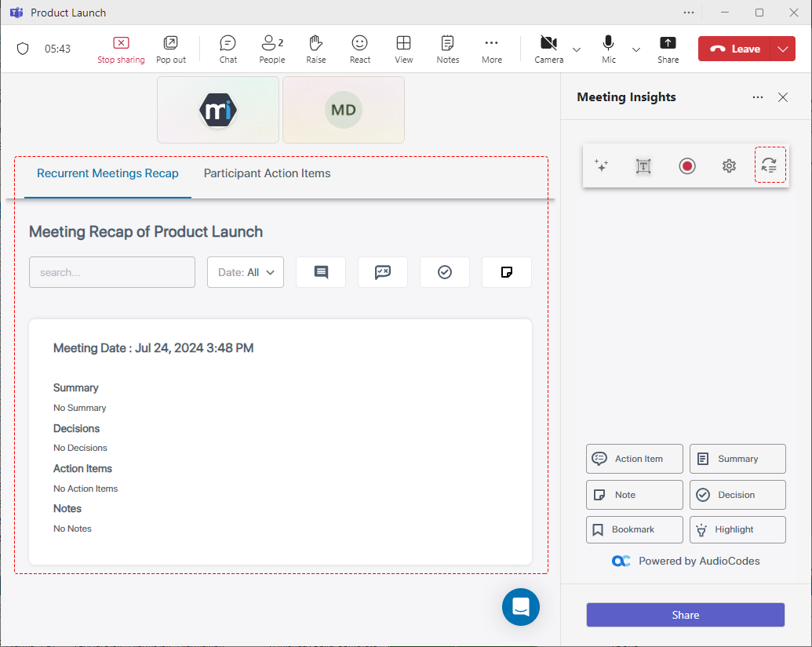
Task: Raise your hand in the meeting
Action: pyautogui.click(x=315, y=49)
